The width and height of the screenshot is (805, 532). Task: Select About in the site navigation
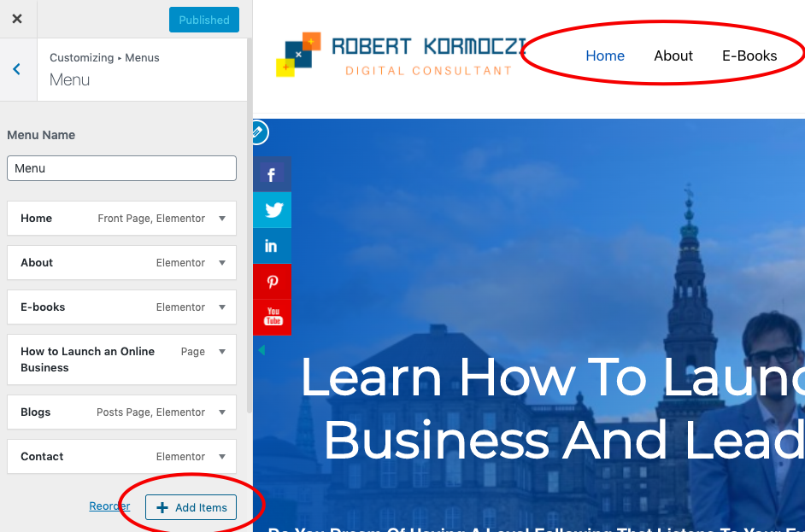coord(673,56)
